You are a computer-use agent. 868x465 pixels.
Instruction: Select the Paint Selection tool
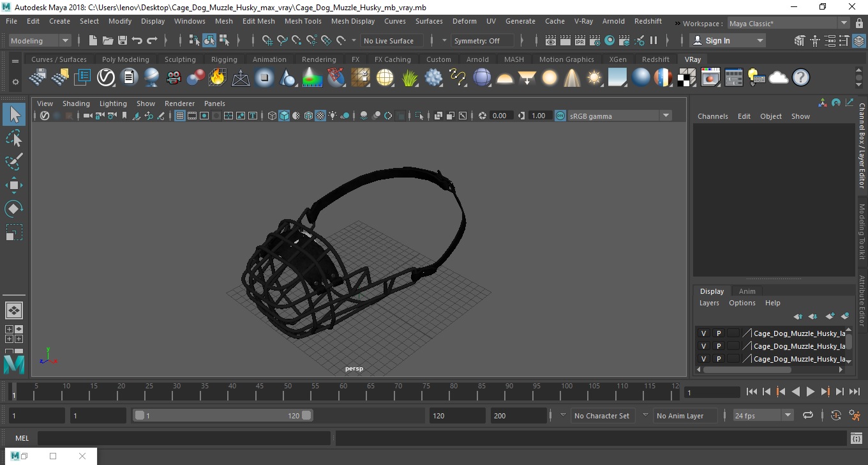point(14,162)
